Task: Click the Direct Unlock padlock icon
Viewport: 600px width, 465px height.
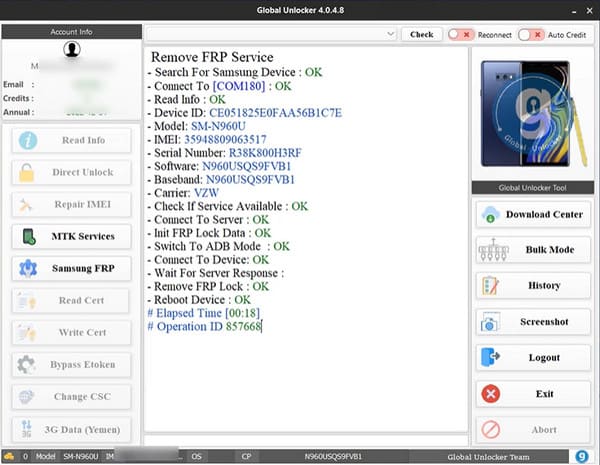Action: pyautogui.click(x=26, y=173)
